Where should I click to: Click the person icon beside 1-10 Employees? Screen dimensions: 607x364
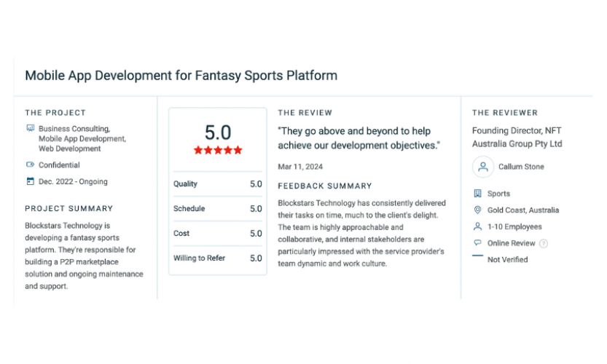pyautogui.click(x=477, y=226)
